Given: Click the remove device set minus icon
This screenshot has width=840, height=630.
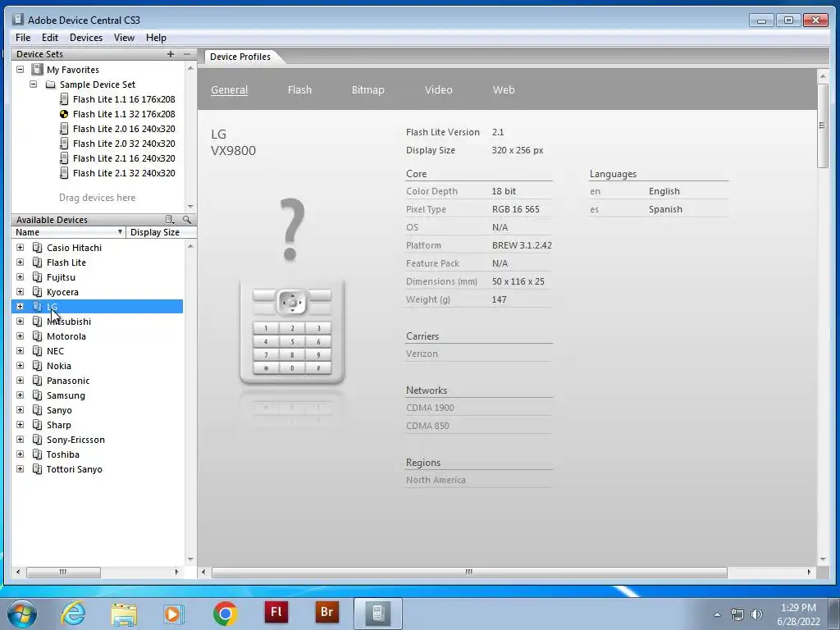Looking at the screenshot, I should (x=186, y=54).
